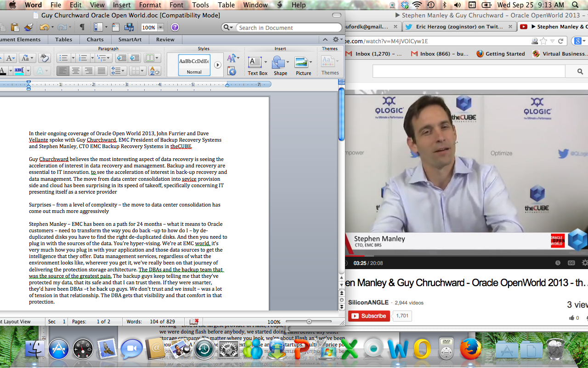Open the ribbon settings gear menu
Screen dimensions: 588x368
(x=337, y=40)
